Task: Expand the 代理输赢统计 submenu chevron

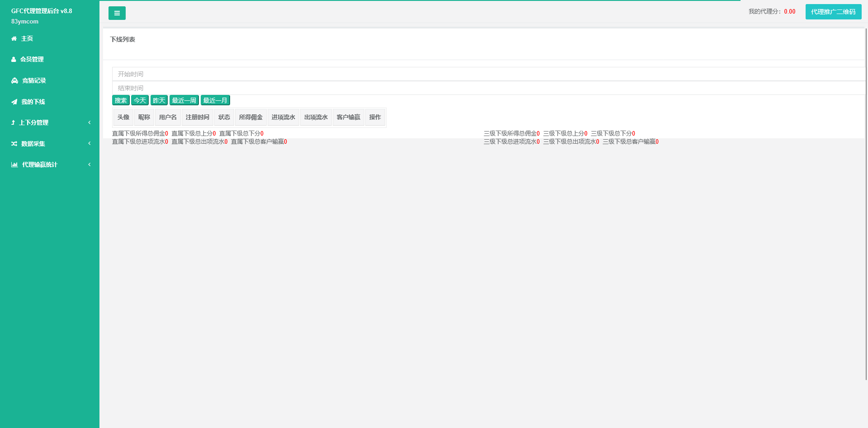Action: (x=90, y=165)
